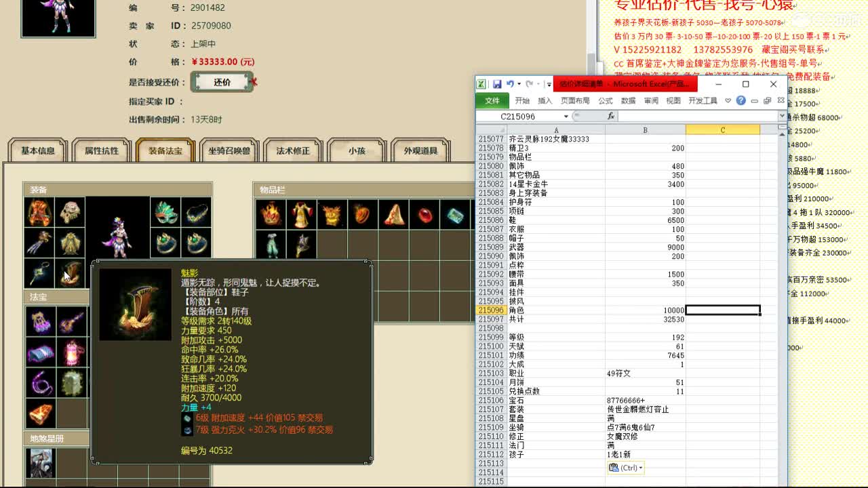
Task: Click the cell reading 传世金麟燃灯容止
Action: click(x=645, y=409)
